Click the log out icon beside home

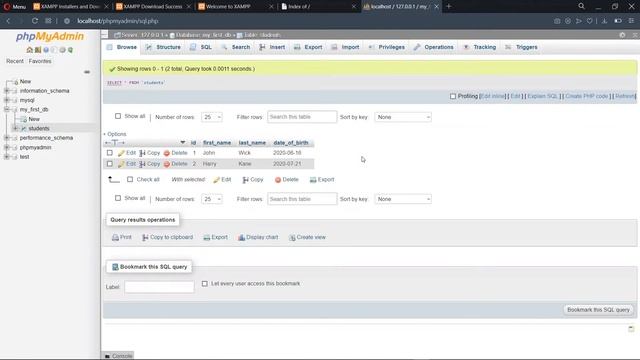click(38, 50)
